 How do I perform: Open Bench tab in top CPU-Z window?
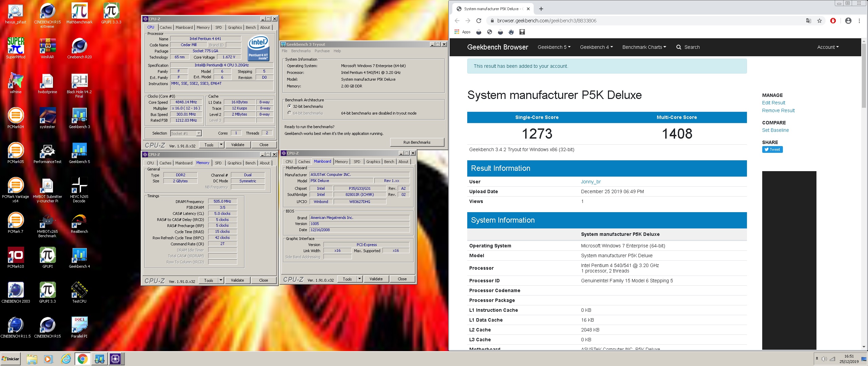[251, 27]
